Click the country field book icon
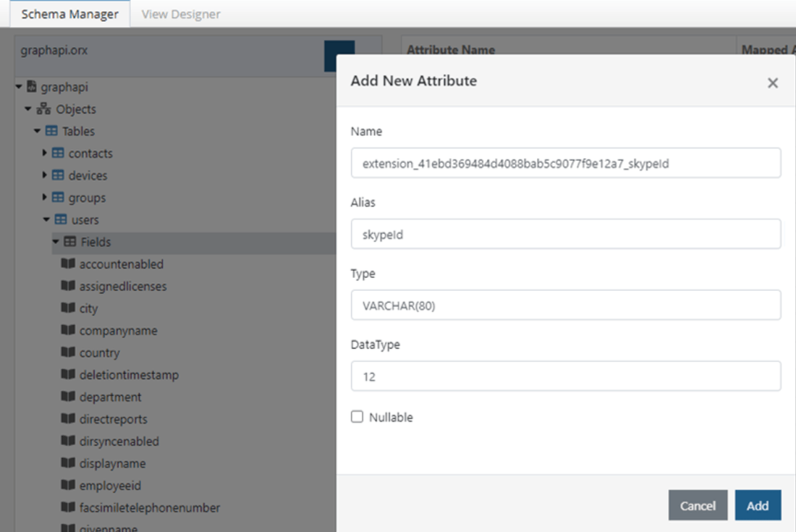The image size is (796, 532). pyautogui.click(x=68, y=352)
